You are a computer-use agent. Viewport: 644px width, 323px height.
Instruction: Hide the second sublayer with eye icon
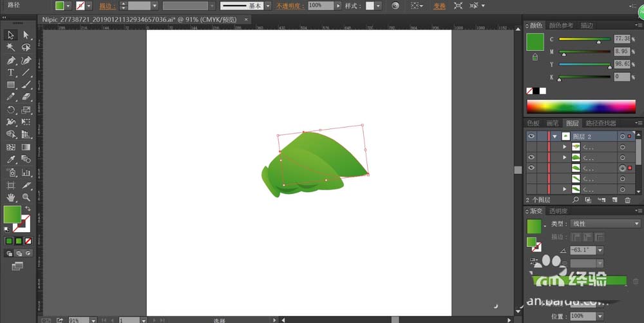click(x=531, y=157)
